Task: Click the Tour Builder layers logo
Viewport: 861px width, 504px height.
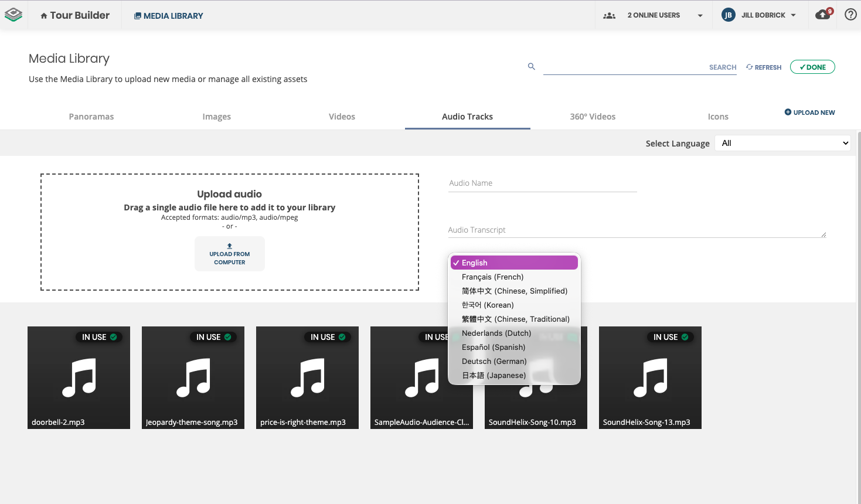Action: pyautogui.click(x=13, y=15)
